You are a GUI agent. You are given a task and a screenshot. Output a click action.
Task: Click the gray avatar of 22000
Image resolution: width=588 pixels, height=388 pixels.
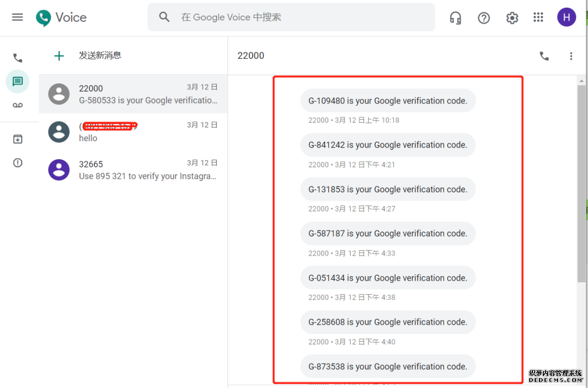click(59, 94)
